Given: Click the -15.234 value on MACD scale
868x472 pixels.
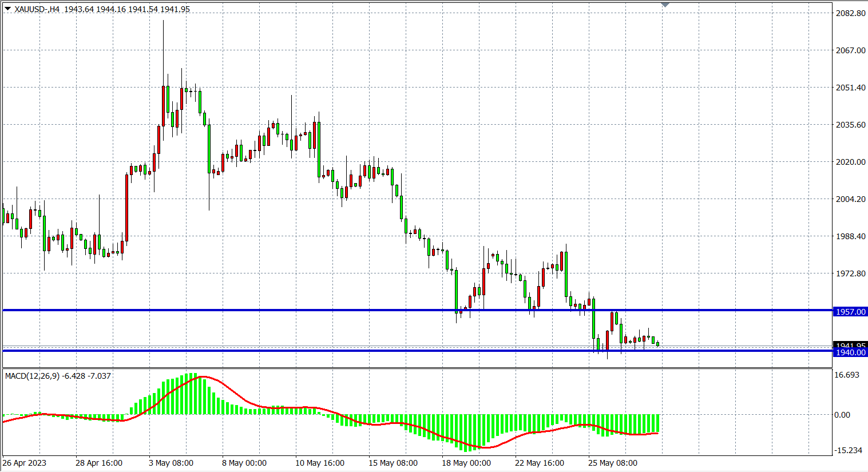Looking at the screenshot, I should (x=848, y=450).
